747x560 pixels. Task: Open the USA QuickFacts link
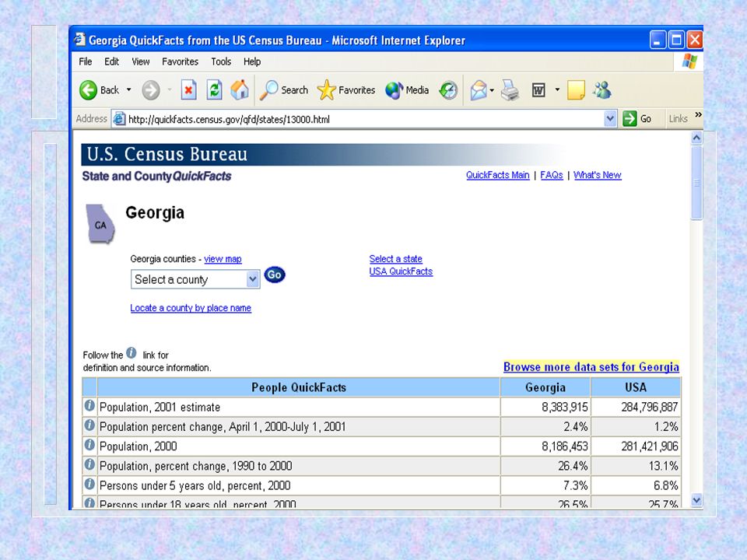click(402, 271)
